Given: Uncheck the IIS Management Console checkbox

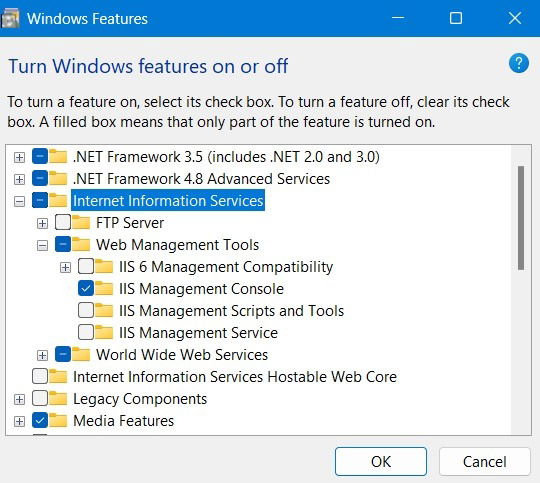Looking at the screenshot, I should (x=86, y=288).
